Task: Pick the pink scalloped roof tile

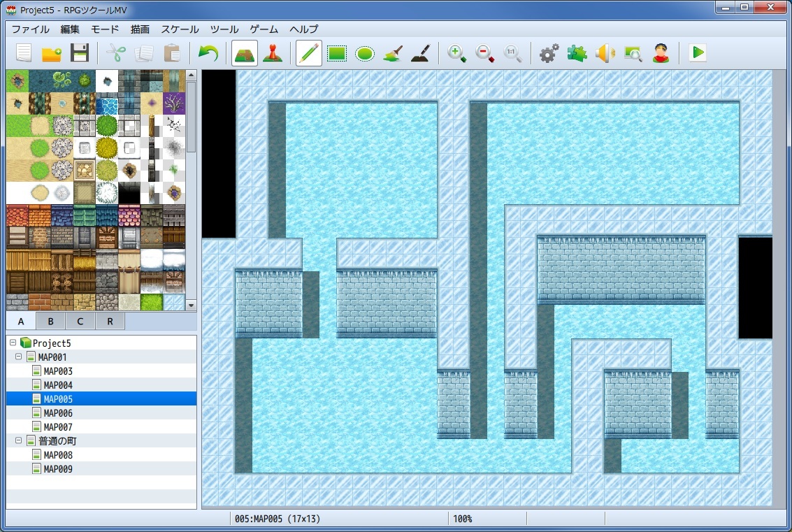Action: [129, 216]
